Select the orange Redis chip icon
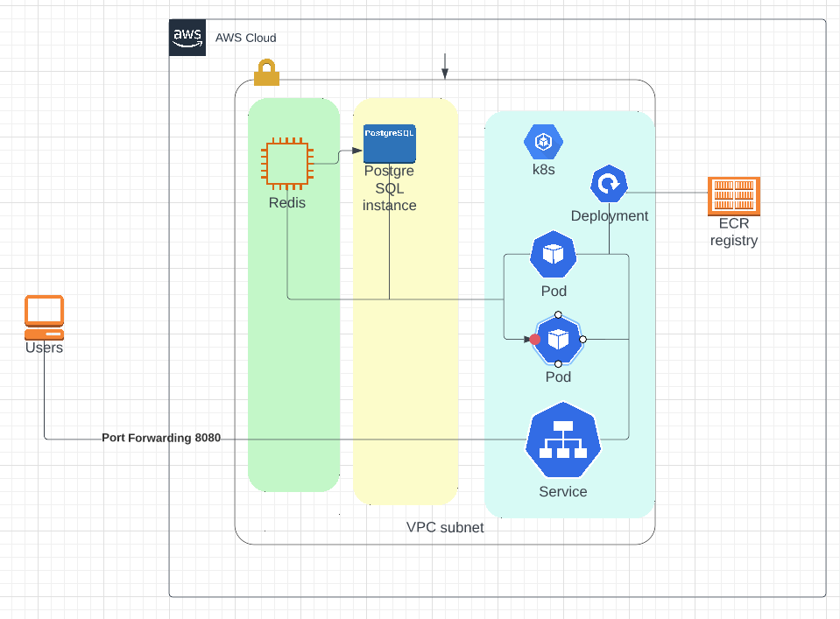The height and width of the screenshot is (619, 840). pyautogui.click(x=287, y=164)
